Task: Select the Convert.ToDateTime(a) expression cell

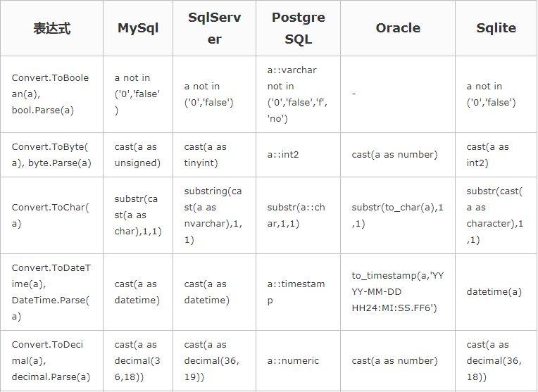Action: pyautogui.click(x=52, y=292)
